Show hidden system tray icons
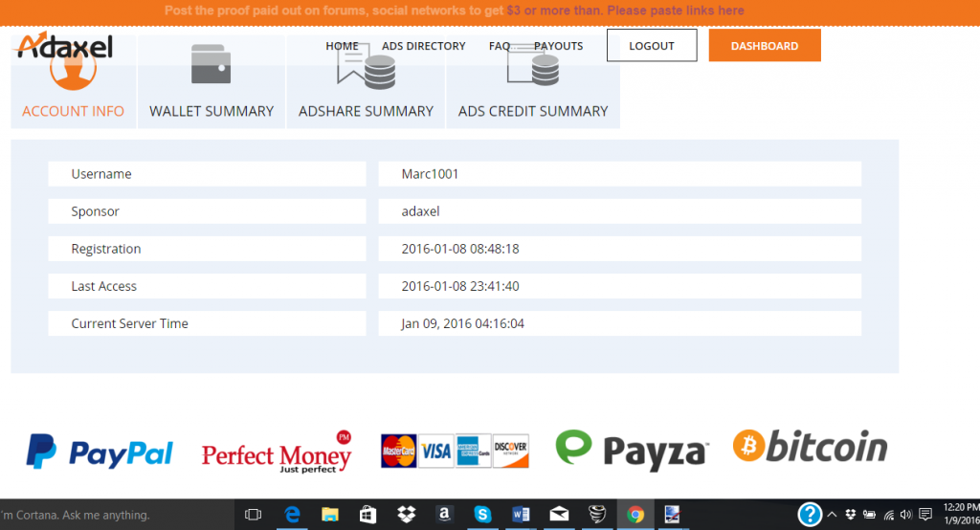Image resolution: width=980 pixels, height=530 pixels. point(832,515)
